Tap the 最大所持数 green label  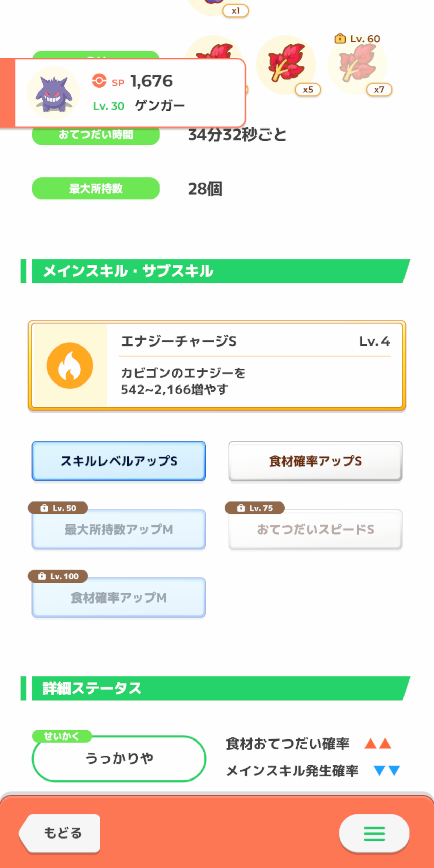[x=96, y=189]
